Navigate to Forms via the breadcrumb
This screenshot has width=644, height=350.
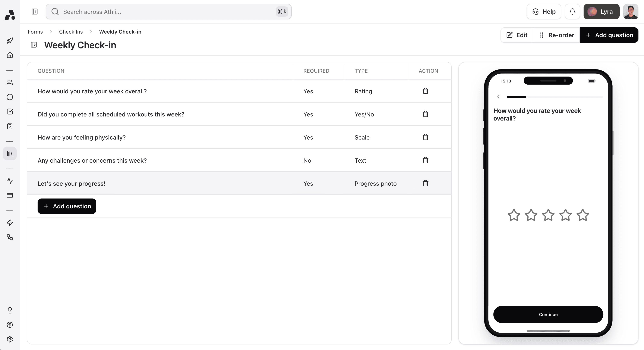click(x=35, y=32)
